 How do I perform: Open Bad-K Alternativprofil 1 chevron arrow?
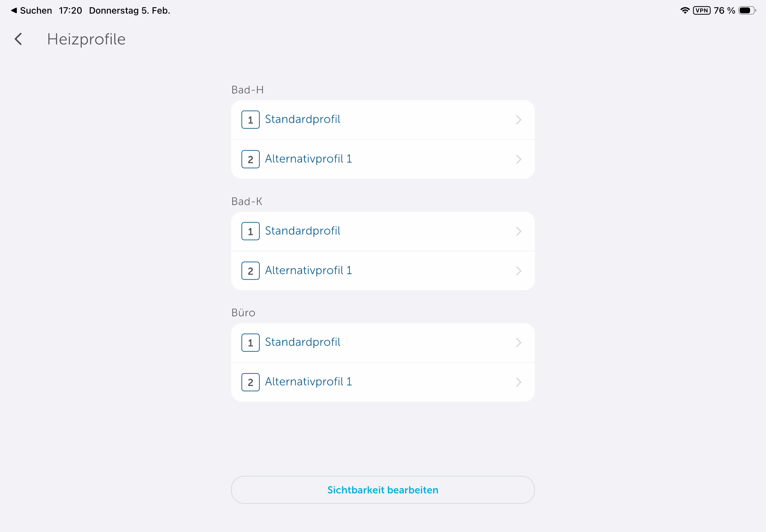[519, 271]
